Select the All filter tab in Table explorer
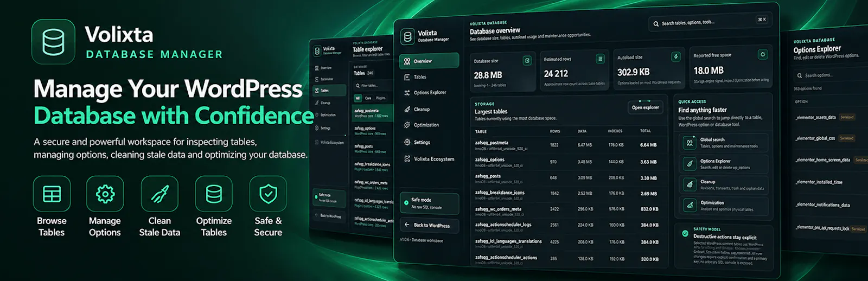 tap(358, 98)
